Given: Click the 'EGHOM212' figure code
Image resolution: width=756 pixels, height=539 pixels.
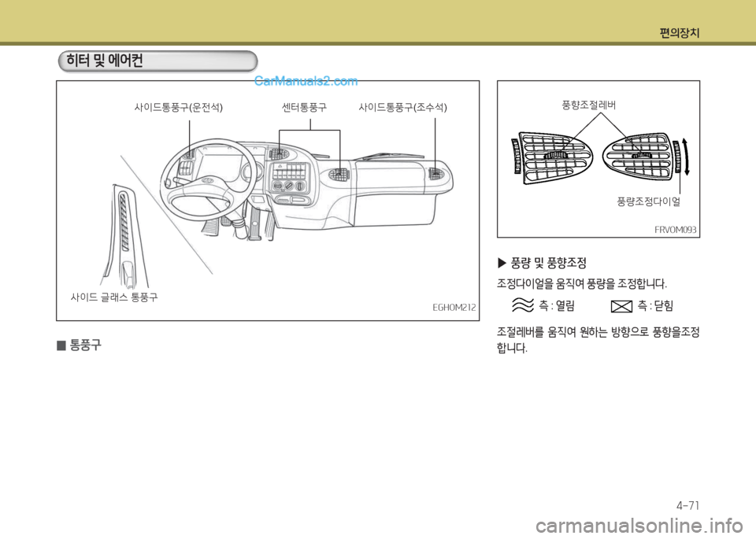Looking at the screenshot, I should point(454,308).
